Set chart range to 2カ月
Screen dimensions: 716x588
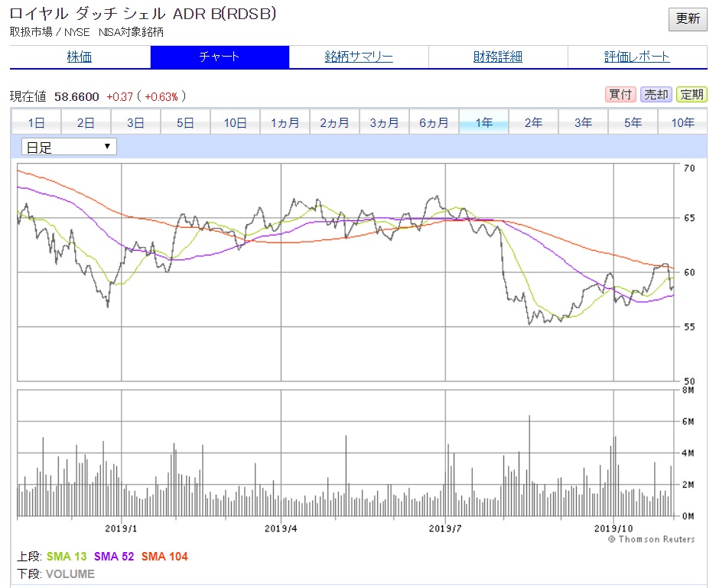335,122
